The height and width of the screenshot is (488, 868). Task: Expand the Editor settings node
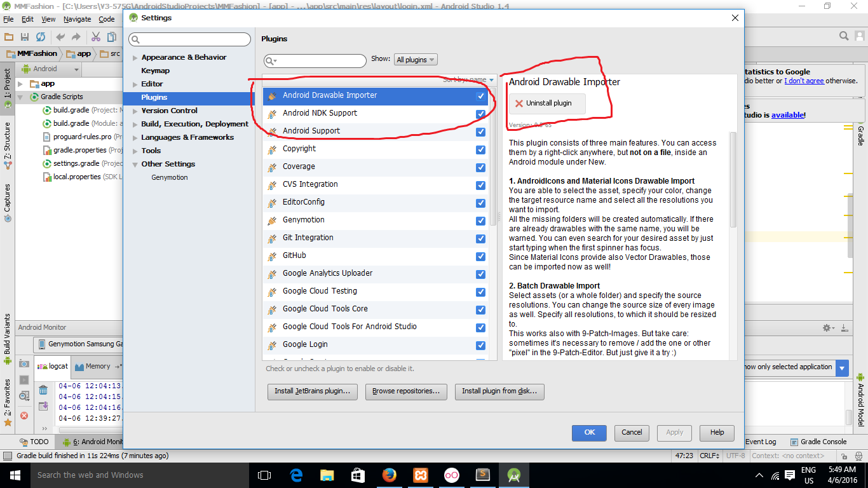[x=135, y=84]
